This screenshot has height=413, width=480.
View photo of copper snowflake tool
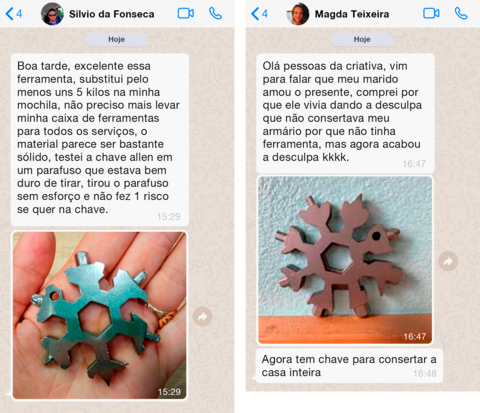click(x=345, y=260)
